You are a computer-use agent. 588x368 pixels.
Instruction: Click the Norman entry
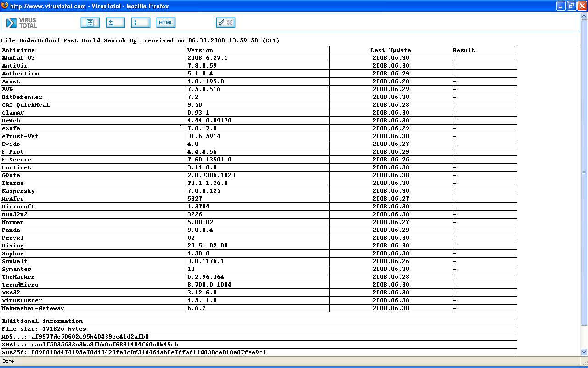pyautogui.click(x=13, y=222)
